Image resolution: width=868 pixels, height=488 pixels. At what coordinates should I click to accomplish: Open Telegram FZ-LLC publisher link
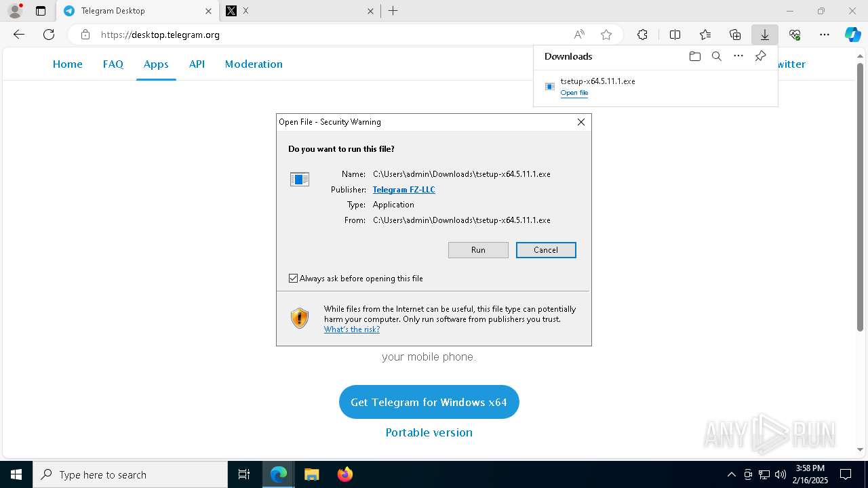(404, 190)
